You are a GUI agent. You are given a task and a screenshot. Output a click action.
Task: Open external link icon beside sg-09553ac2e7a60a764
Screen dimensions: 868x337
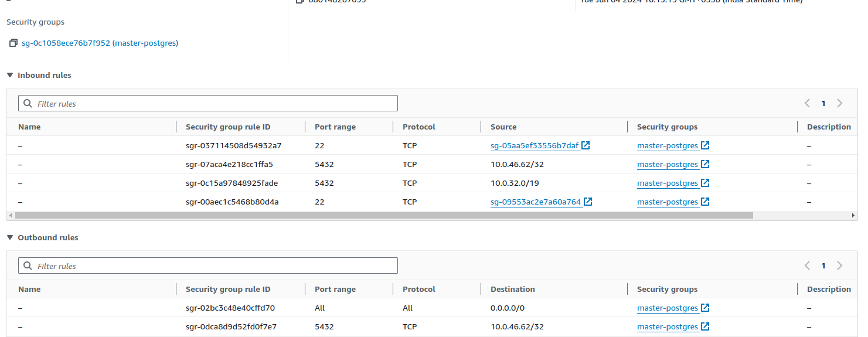tap(588, 202)
